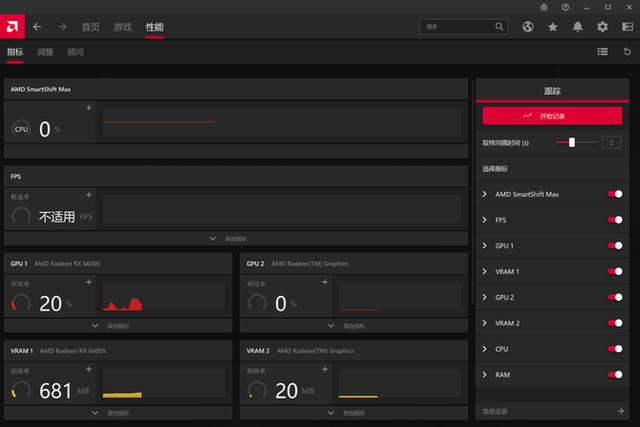
Task: Go back using the left arrow
Action: point(37,26)
